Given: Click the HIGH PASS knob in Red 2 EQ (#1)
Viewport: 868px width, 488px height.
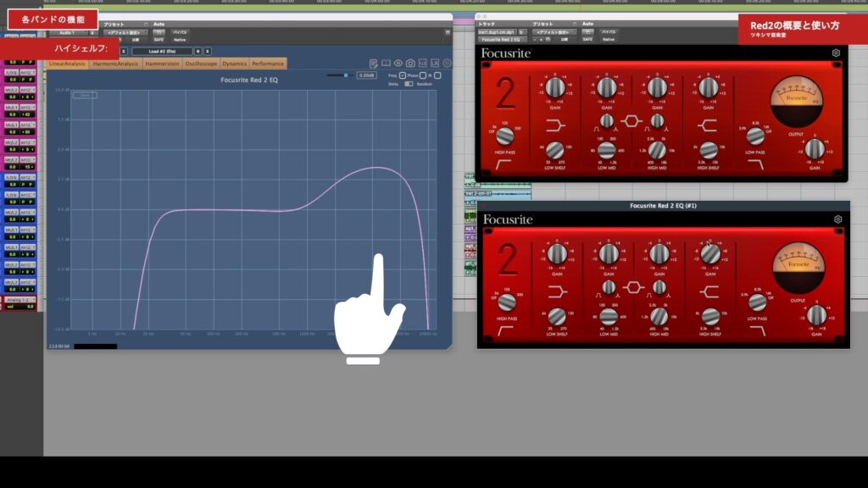Looking at the screenshot, I should tap(507, 302).
